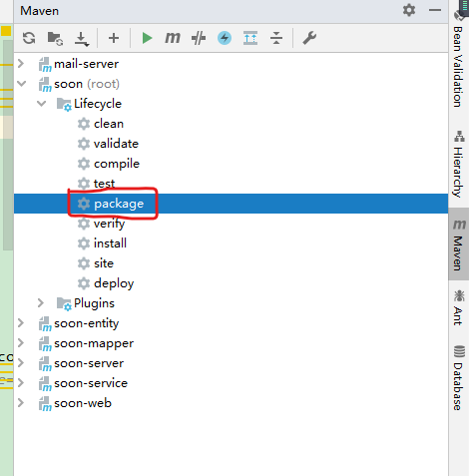
Task: Click the Maven module icon of soon-server
Action: pos(45,363)
